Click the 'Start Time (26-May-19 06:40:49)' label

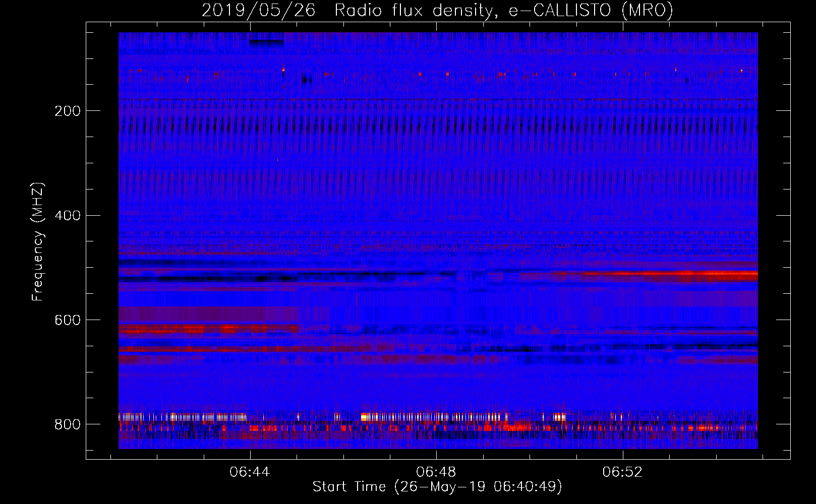click(x=437, y=487)
